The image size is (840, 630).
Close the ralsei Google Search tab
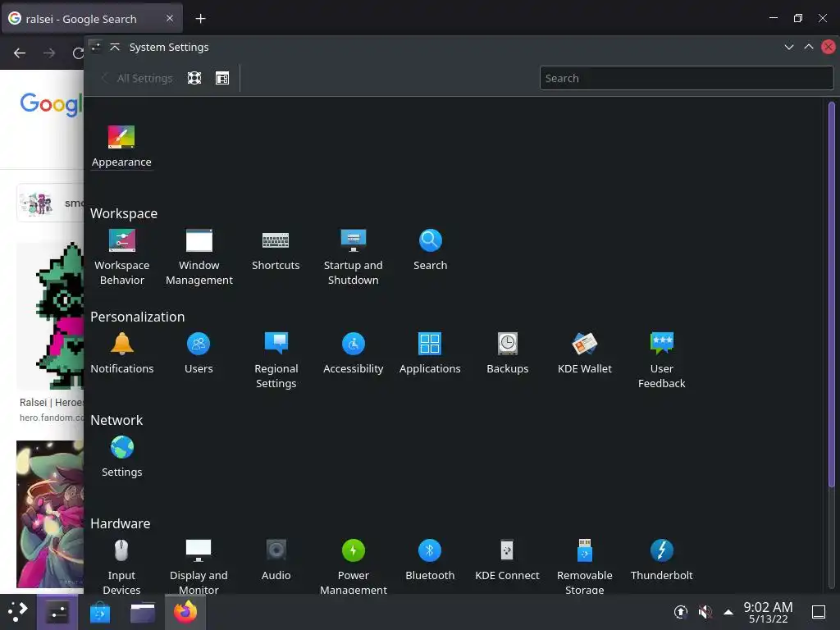pyautogui.click(x=169, y=18)
